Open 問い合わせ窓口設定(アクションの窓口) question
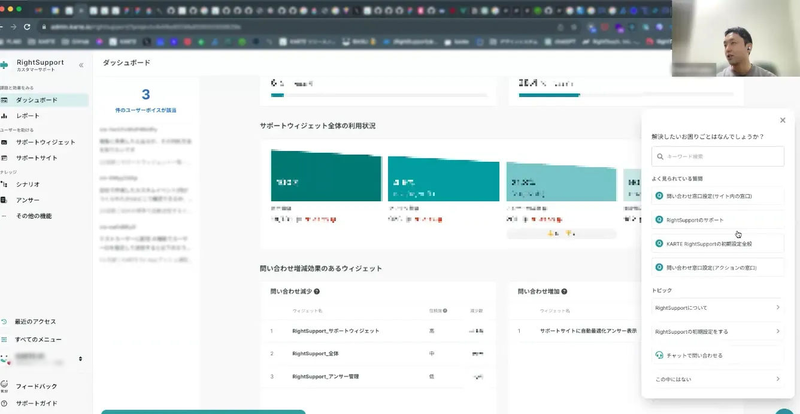Screen dimensions: 800x414 click(717, 267)
